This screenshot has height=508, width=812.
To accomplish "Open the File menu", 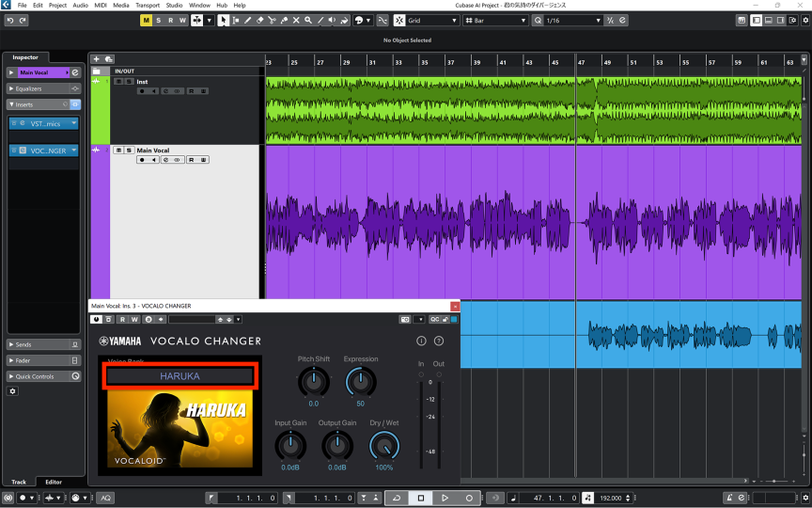I will point(23,6).
